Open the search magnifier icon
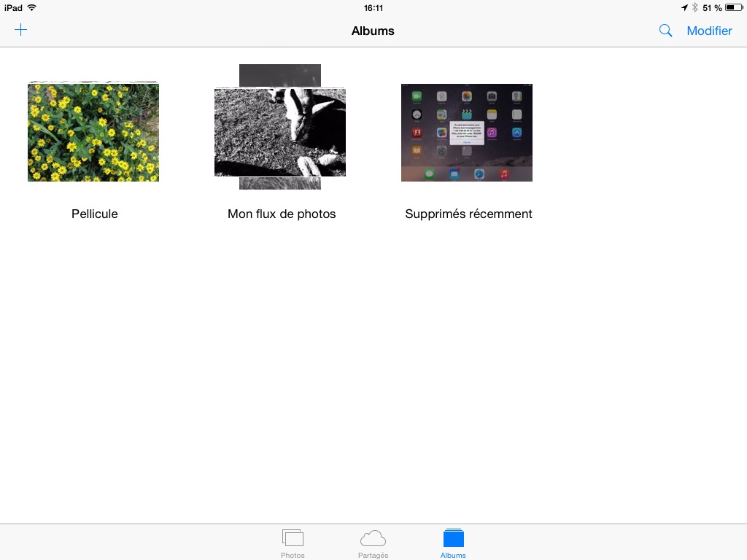The height and width of the screenshot is (560, 747). (x=665, y=31)
